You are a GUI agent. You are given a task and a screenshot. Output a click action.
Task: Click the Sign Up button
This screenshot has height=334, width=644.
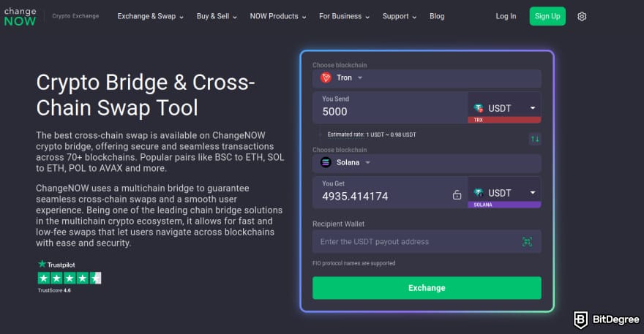click(547, 16)
